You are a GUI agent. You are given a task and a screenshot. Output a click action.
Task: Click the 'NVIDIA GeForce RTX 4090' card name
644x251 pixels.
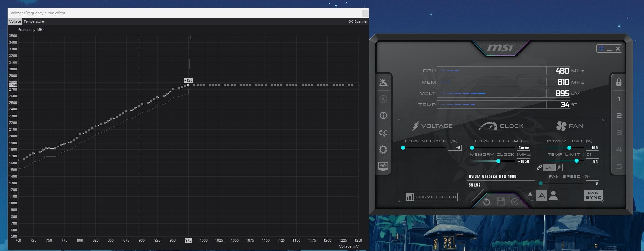(x=492, y=176)
